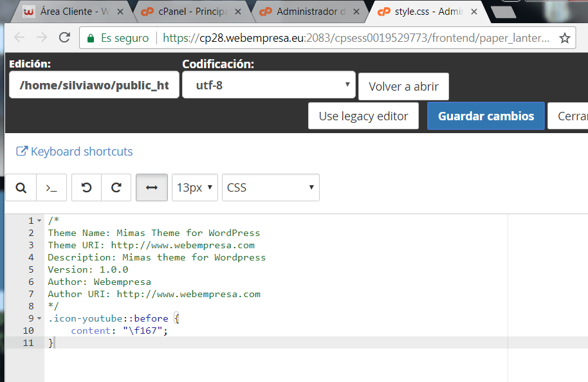Click the Description line in the comment
Image resolution: width=588 pixels, height=382 pixels.
(157, 257)
